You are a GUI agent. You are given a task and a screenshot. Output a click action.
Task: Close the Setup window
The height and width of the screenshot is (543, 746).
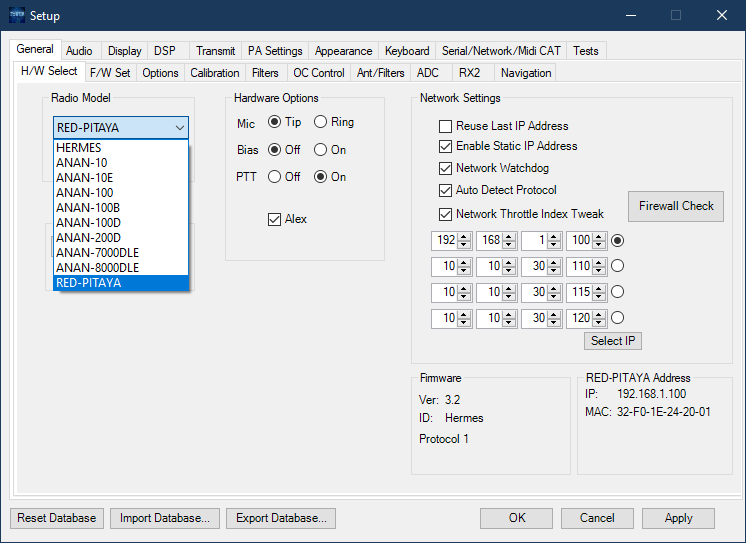[722, 15]
